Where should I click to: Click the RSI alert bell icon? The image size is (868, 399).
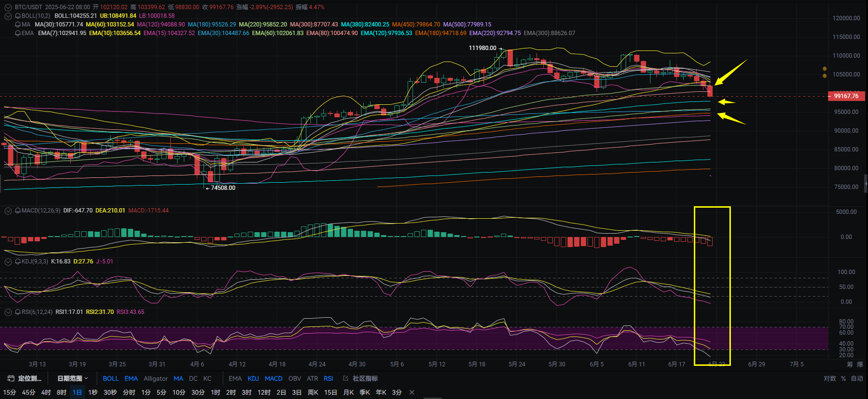pos(18,312)
